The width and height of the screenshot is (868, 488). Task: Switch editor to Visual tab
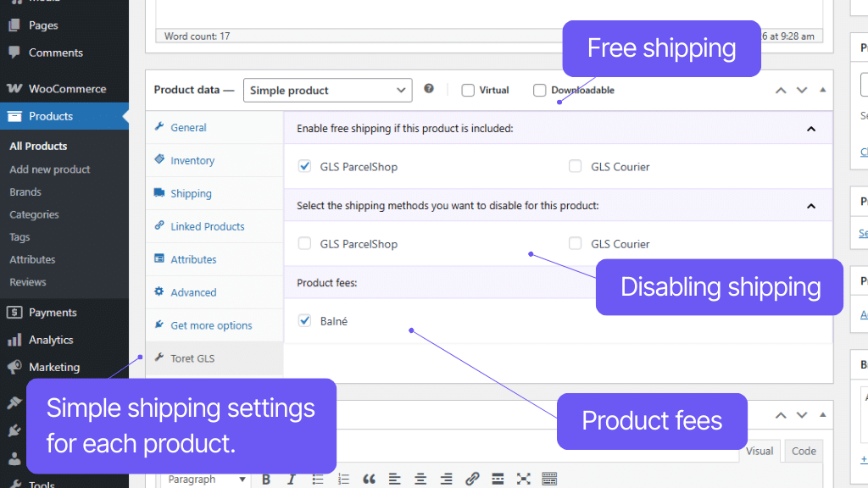pyautogui.click(x=759, y=451)
